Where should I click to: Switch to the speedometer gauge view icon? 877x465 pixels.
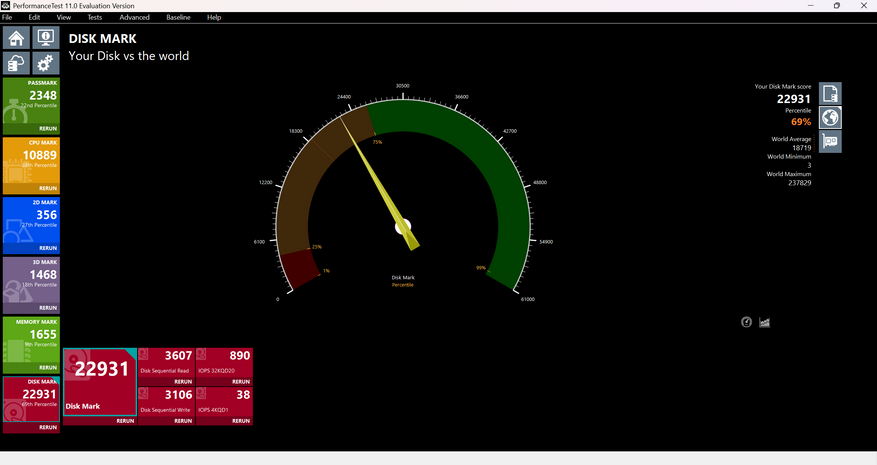(x=746, y=322)
